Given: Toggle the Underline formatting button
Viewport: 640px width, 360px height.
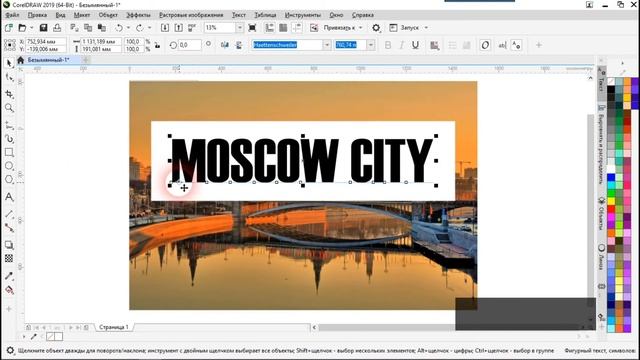Looking at the screenshot, I should click(x=415, y=45).
